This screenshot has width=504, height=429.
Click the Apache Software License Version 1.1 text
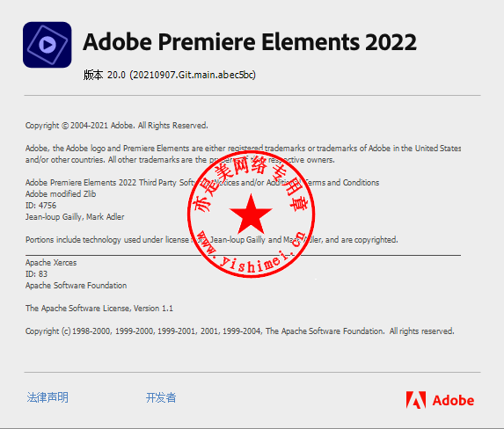coord(99,309)
